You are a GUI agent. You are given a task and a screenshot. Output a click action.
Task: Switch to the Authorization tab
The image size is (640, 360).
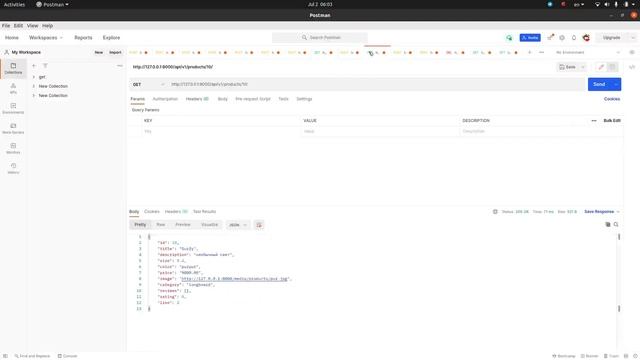click(x=165, y=99)
